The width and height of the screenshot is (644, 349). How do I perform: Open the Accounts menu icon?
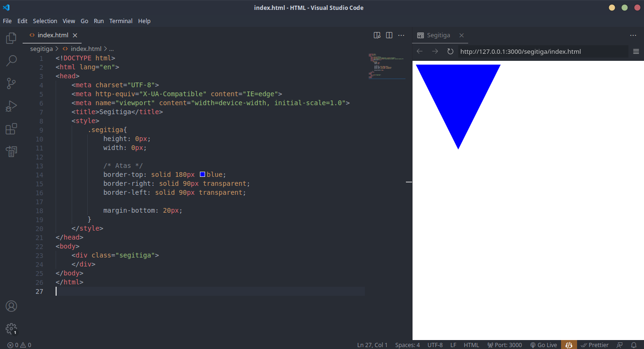(x=11, y=306)
